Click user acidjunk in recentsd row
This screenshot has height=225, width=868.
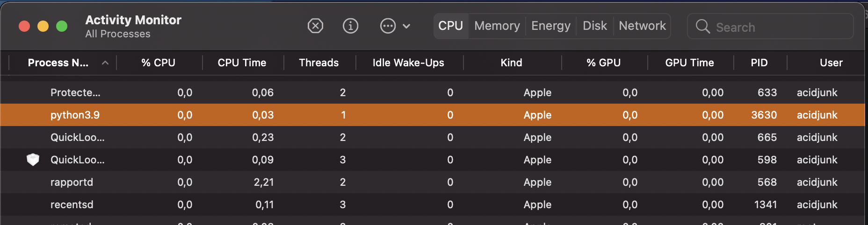817,204
